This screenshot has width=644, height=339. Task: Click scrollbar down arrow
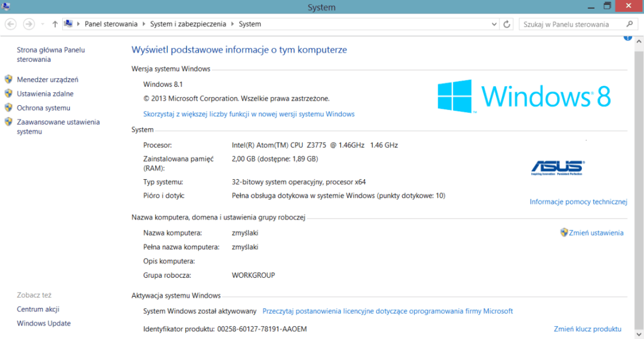(639, 334)
